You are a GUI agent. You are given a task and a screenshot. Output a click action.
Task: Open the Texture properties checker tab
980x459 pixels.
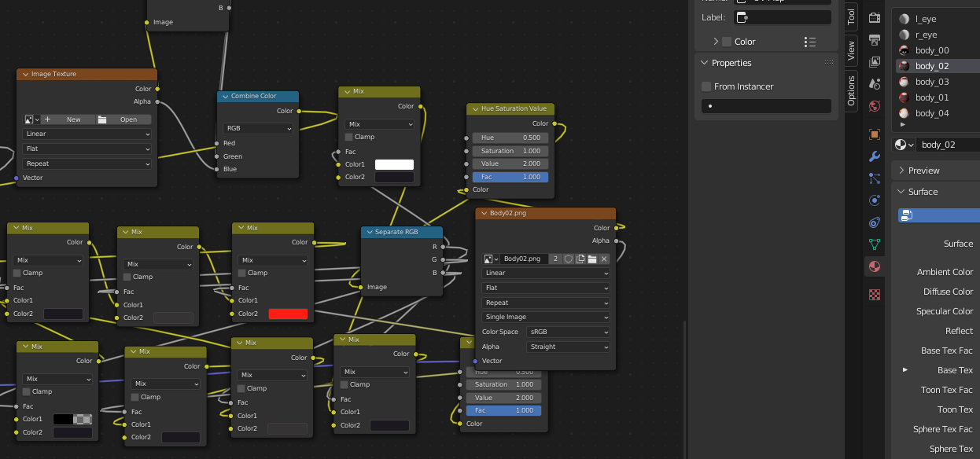point(875,294)
